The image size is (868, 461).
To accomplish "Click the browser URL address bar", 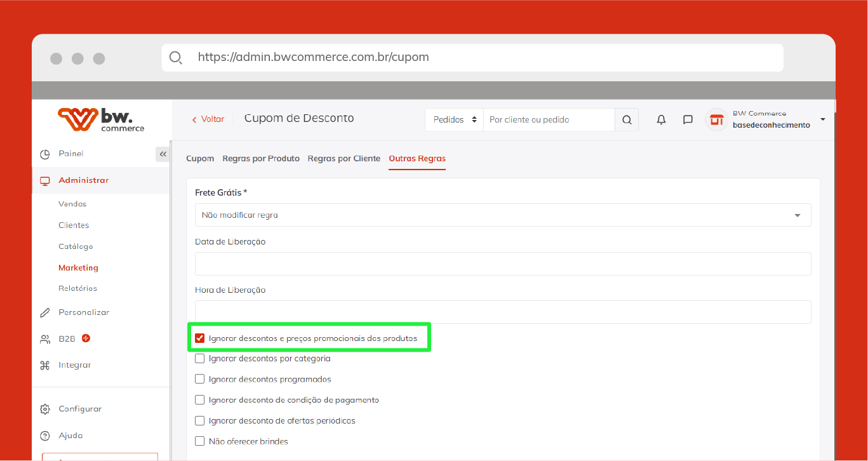I will 472,58.
